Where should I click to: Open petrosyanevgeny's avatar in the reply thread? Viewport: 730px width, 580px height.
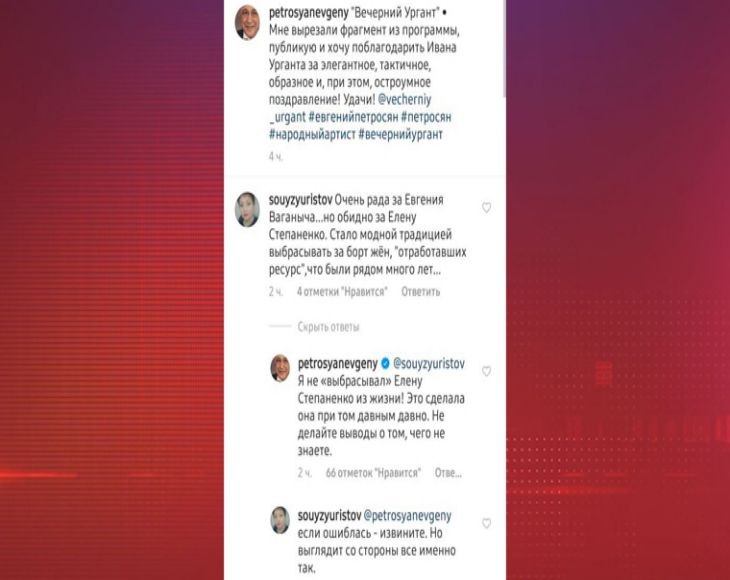coord(280,368)
